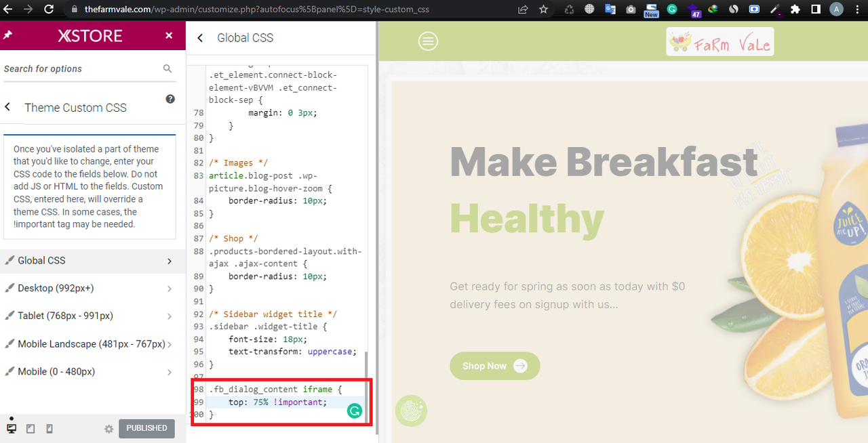Viewport: 868px width, 443px height.
Task: Switch to the tablet preview device icon
Action: [x=31, y=429]
